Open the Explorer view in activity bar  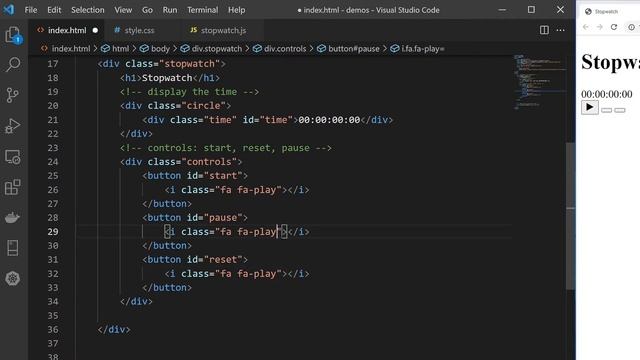tap(13, 35)
